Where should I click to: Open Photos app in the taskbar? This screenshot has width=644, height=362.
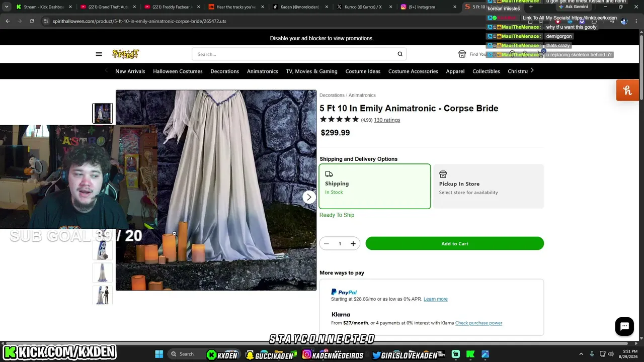[x=486, y=354]
